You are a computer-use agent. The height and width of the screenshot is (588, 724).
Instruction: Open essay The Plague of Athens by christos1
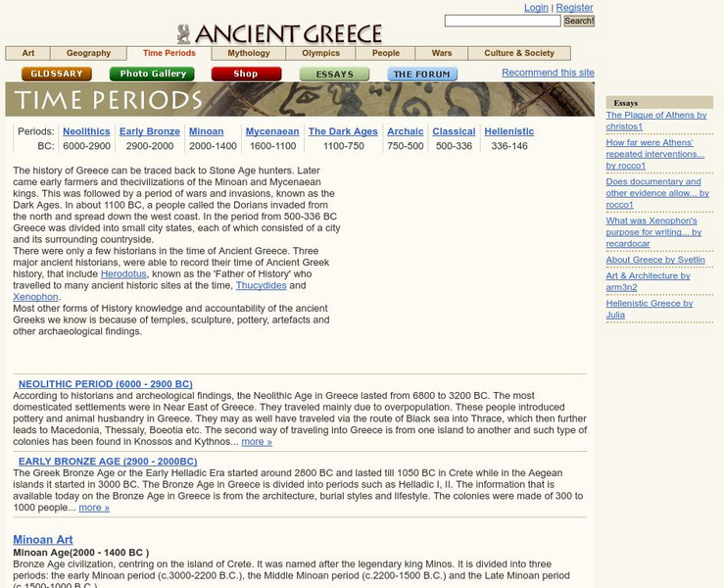click(656, 121)
